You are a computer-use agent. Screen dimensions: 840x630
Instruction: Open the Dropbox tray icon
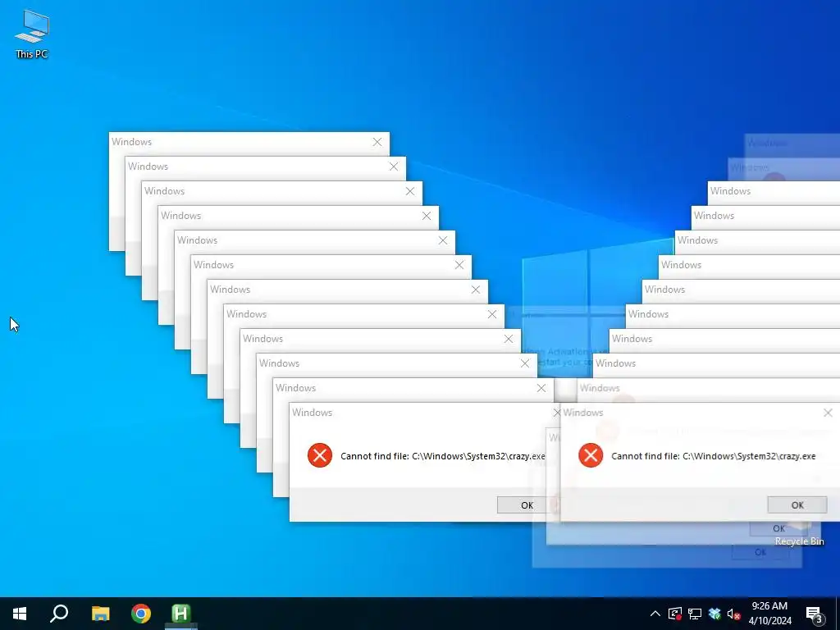click(x=714, y=614)
